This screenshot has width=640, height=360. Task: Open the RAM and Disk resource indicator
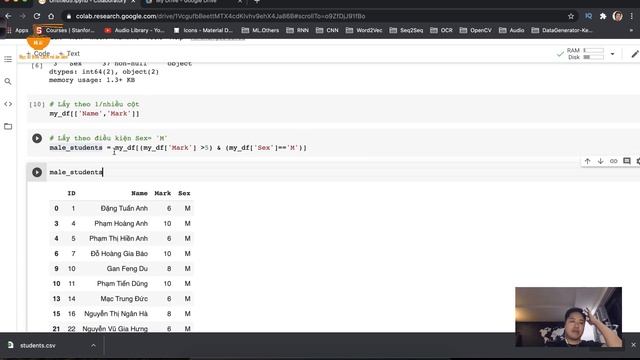click(x=586, y=53)
